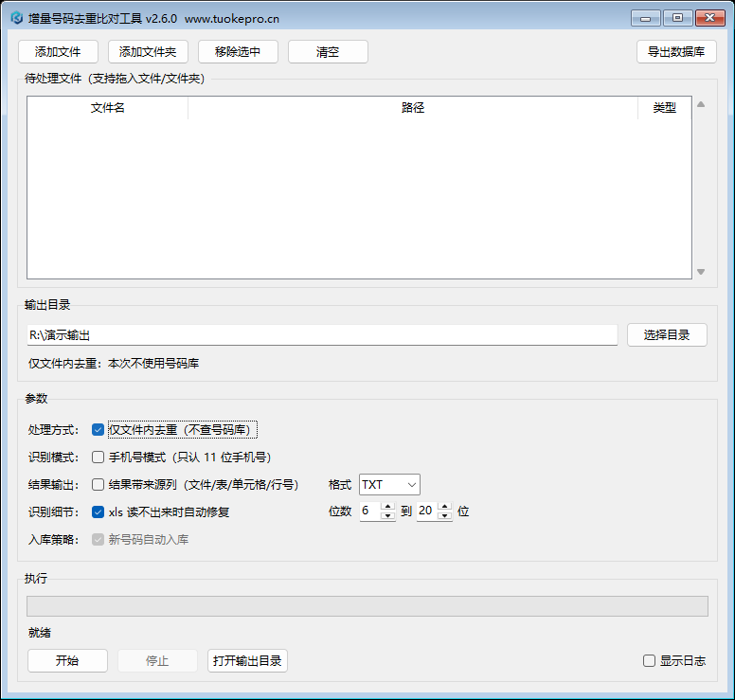The image size is (735, 700).
Task: Click the 类型 column header
Action: pos(665,108)
